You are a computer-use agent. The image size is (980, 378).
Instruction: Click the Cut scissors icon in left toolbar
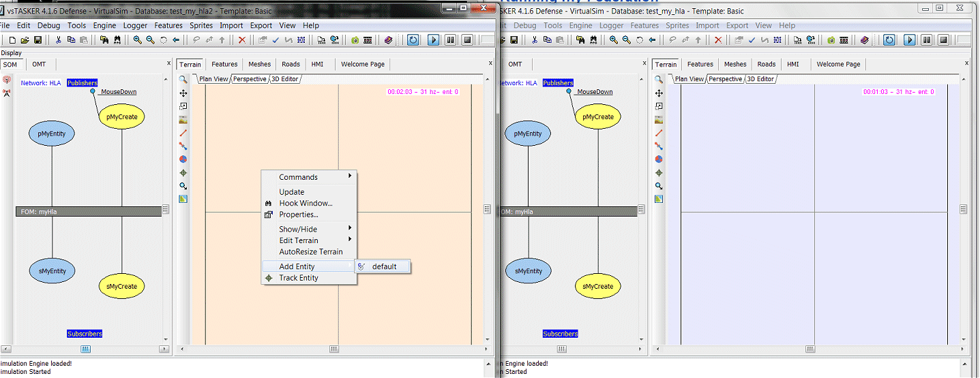[x=59, y=40]
